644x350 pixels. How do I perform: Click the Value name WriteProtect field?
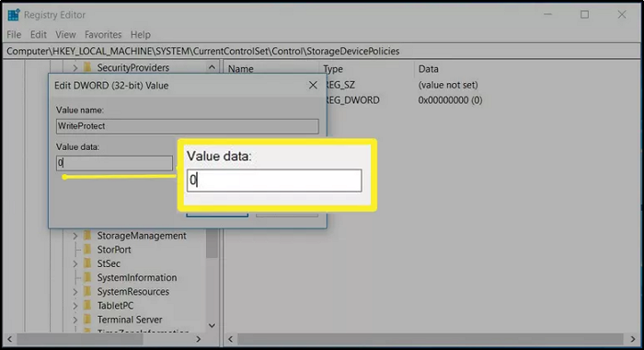(x=188, y=126)
